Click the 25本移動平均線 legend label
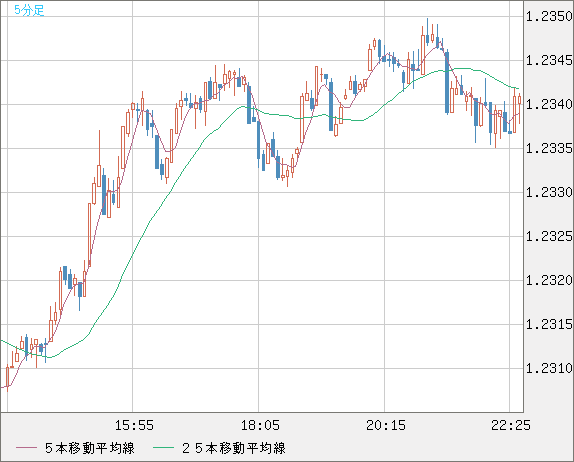Image resolution: width=574 pixels, height=462 pixels. 234,448
